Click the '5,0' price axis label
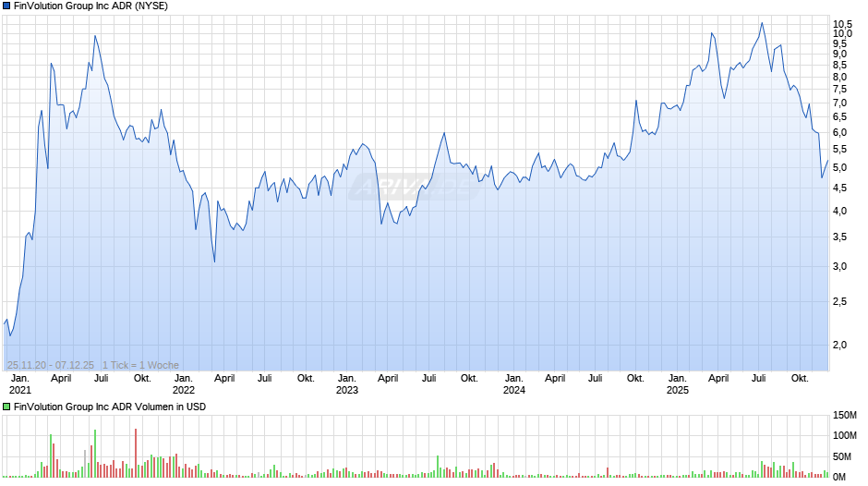Viewport: 868px width, 486px height. tap(839, 168)
